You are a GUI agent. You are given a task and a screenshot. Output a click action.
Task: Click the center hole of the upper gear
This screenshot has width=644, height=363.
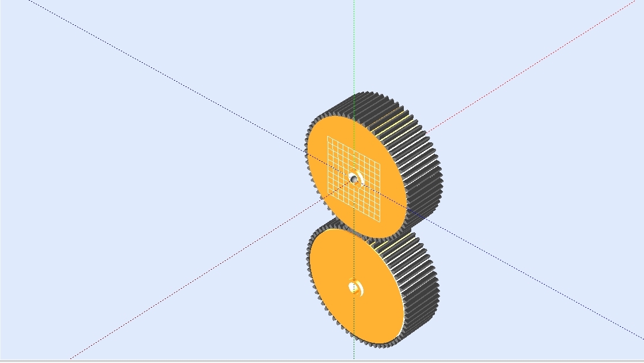(353, 179)
